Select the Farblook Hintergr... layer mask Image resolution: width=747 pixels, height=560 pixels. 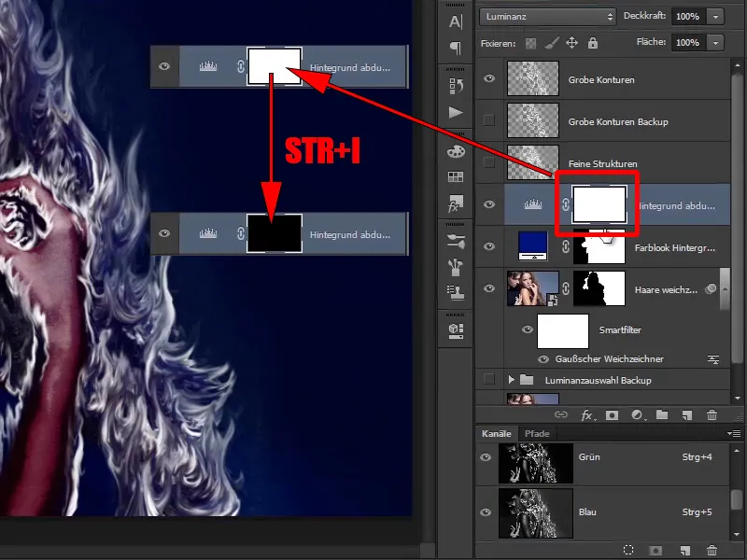click(x=599, y=247)
